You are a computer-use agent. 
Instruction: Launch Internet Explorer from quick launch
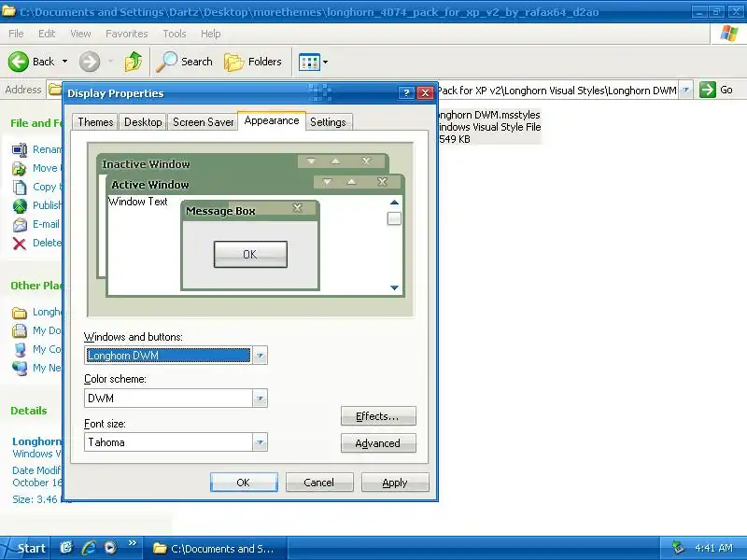click(x=89, y=548)
